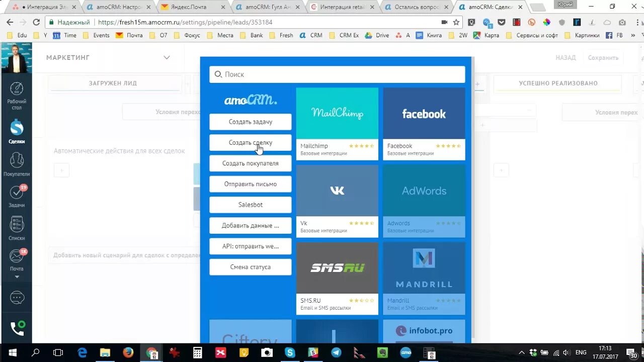
Task: Click Смена статуса button
Action: [x=250, y=267]
